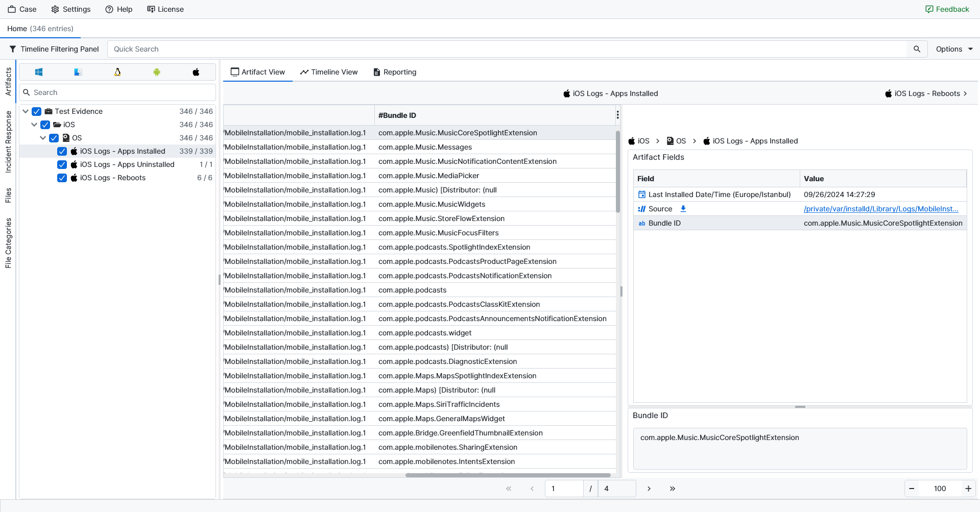Screen dimensions: 980x512
Task: Open the Options dropdown
Action: click(954, 49)
